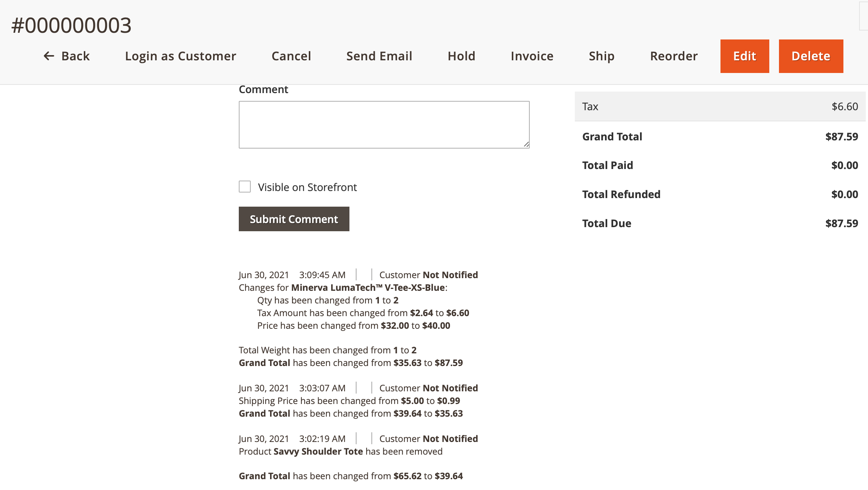868x490 pixels.
Task: Click Total Due amount $87.59
Action: pos(842,223)
